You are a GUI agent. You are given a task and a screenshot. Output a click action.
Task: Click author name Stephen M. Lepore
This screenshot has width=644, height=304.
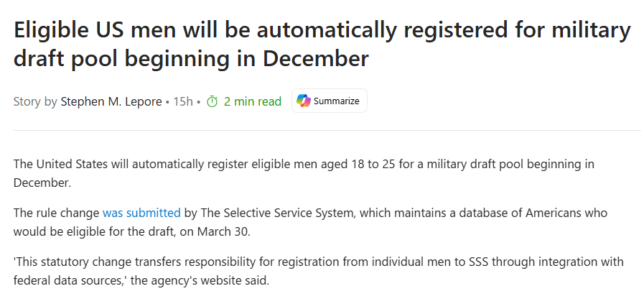click(x=111, y=101)
